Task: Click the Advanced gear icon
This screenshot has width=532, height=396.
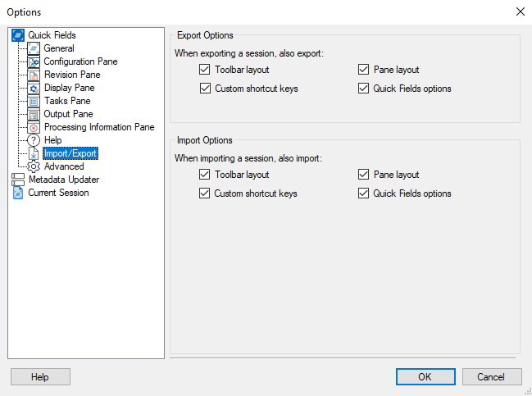Action: pos(34,166)
